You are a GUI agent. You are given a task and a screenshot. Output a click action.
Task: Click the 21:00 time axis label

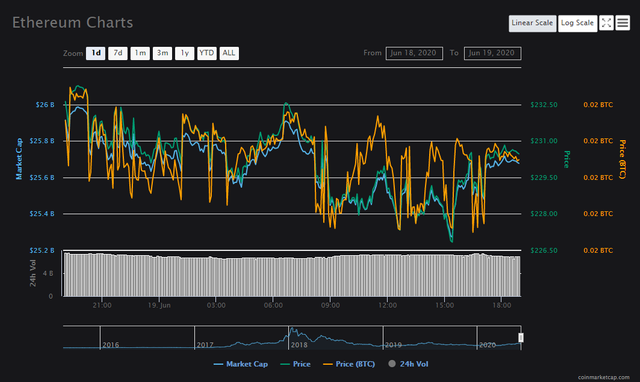tap(102, 305)
